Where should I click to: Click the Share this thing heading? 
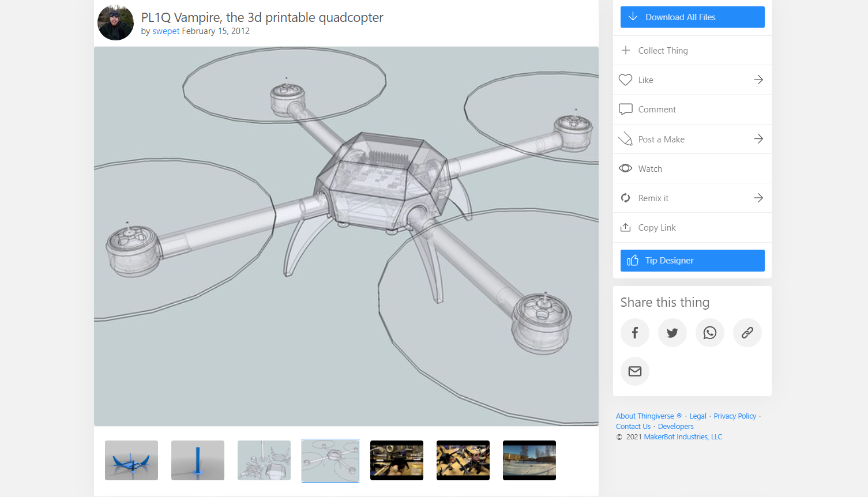click(665, 302)
